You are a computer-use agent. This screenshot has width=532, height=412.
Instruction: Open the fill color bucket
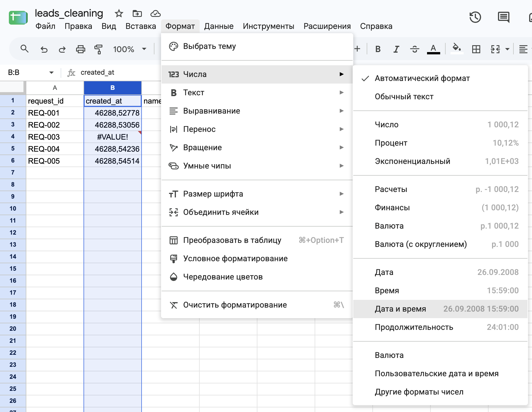(456, 49)
